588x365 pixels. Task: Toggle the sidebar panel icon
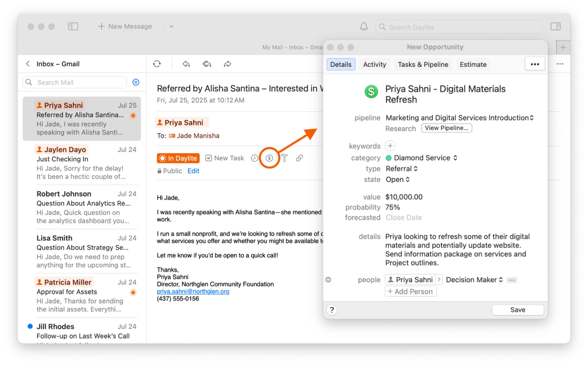[x=73, y=26]
